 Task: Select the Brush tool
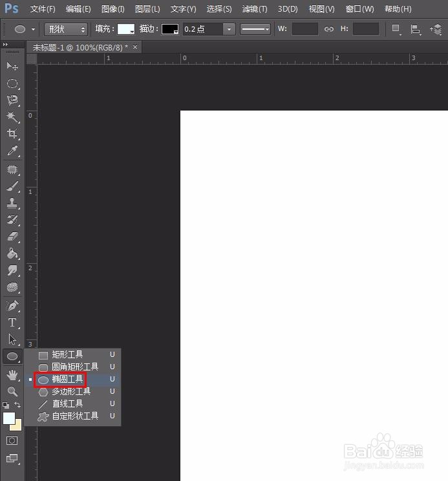click(12, 186)
